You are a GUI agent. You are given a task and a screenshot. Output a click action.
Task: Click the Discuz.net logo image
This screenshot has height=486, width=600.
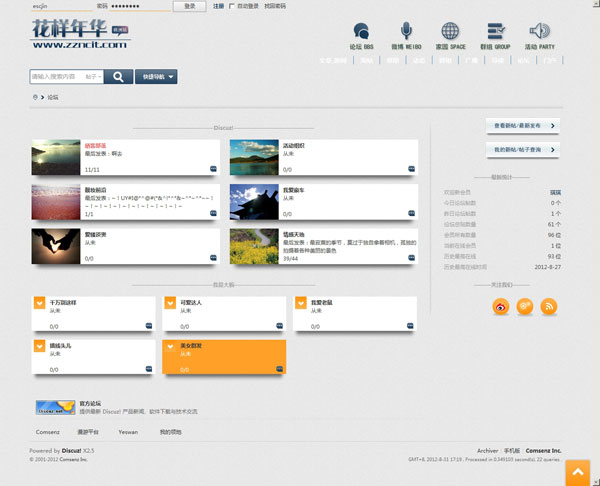55,408
